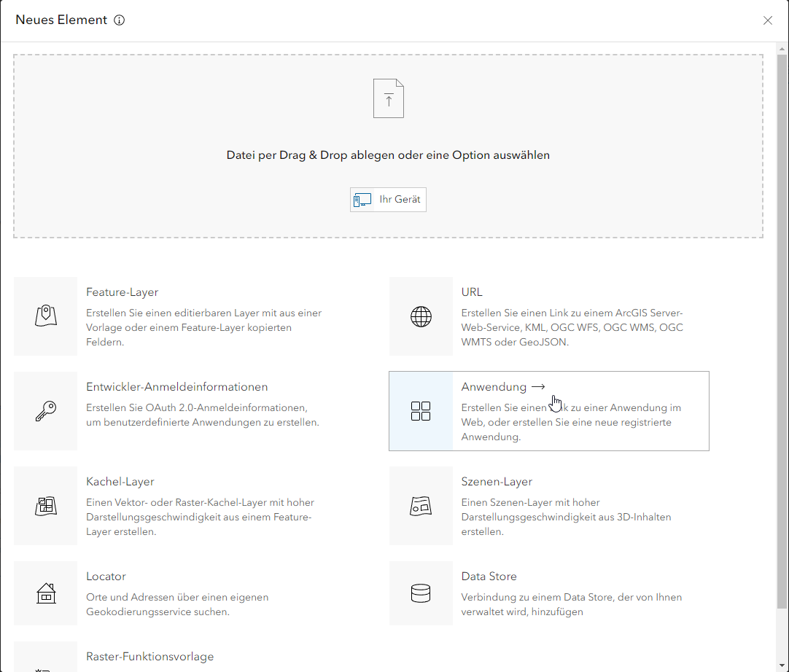Click the vertical scrollbar of the dialog
The width and height of the screenshot is (789, 672).
pyautogui.click(x=782, y=328)
